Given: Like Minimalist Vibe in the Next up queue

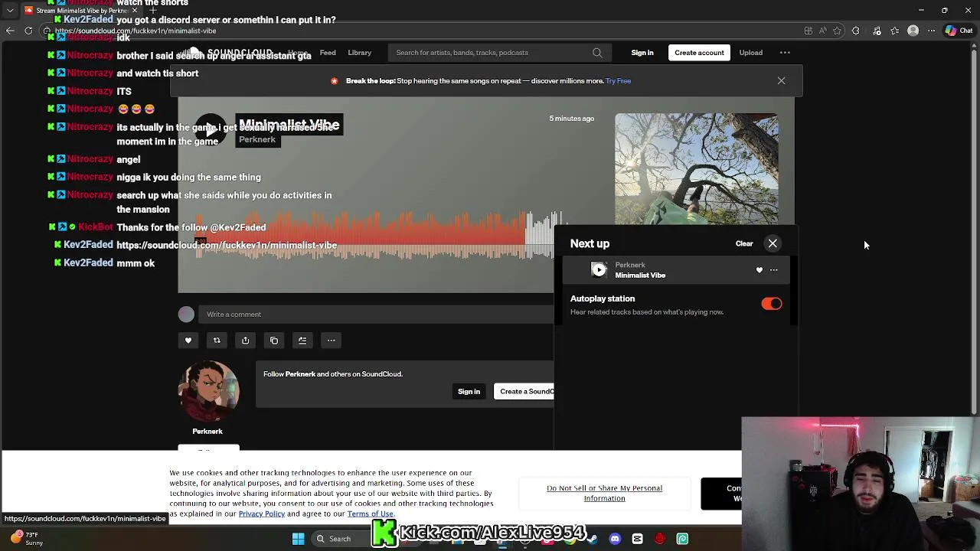Looking at the screenshot, I should point(759,270).
